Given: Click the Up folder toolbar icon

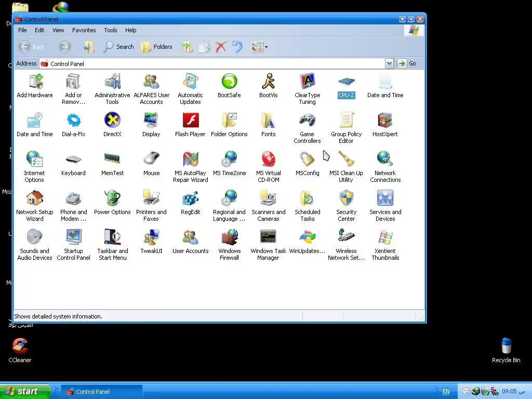Looking at the screenshot, I should [88, 47].
